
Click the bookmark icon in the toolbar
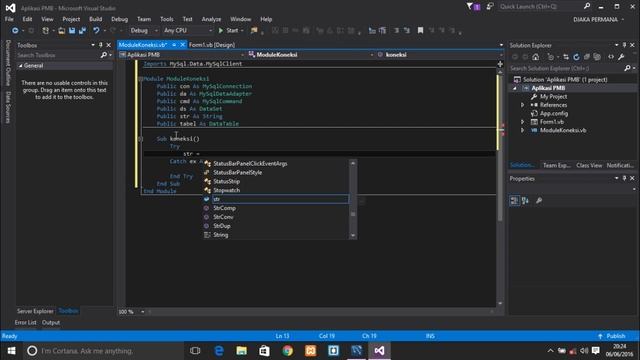pos(420,31)
